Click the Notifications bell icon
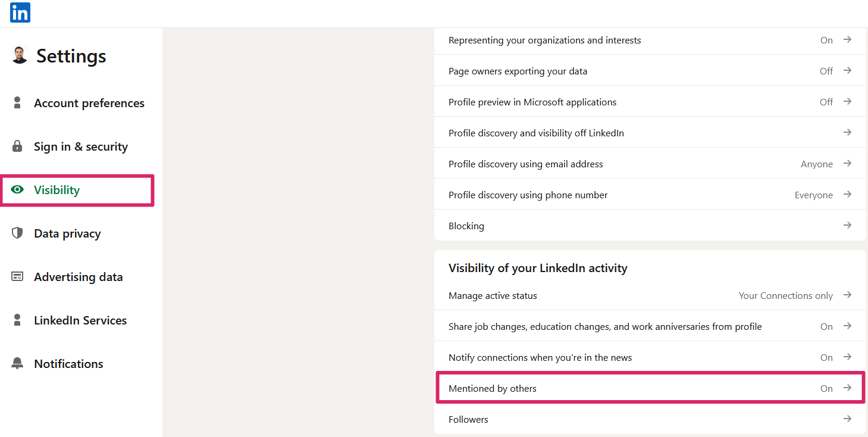This screenshot has width=868, height=437. [17, 363]
